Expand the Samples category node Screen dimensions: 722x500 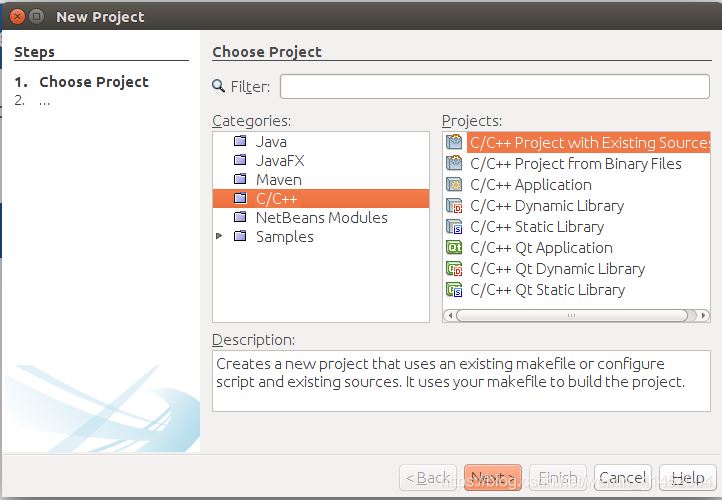(x=220, y=237)
